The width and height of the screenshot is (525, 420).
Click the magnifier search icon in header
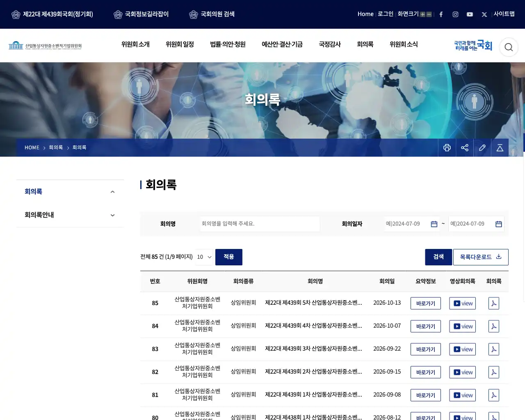pyautogui.click(x=509, y=47)
